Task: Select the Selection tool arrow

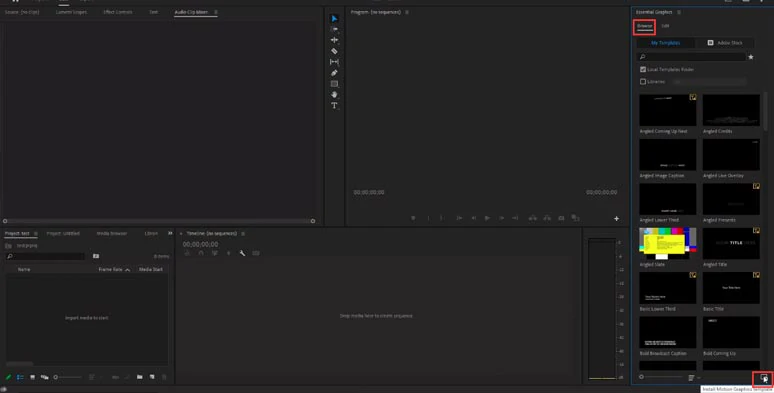Action: pyautogui.click(x=334, y=18)
